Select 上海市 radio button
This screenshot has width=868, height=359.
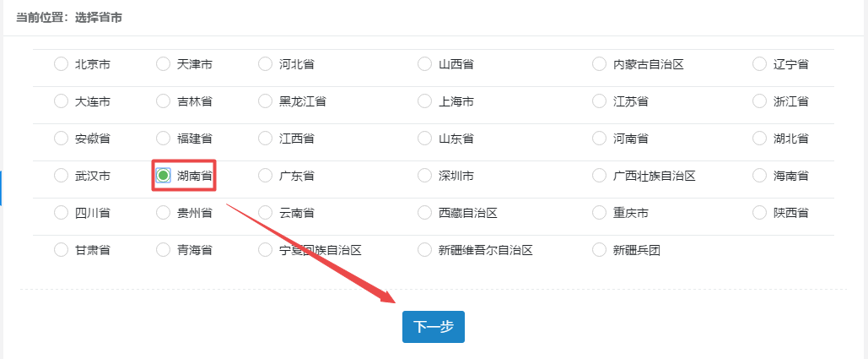pos(425,101)
